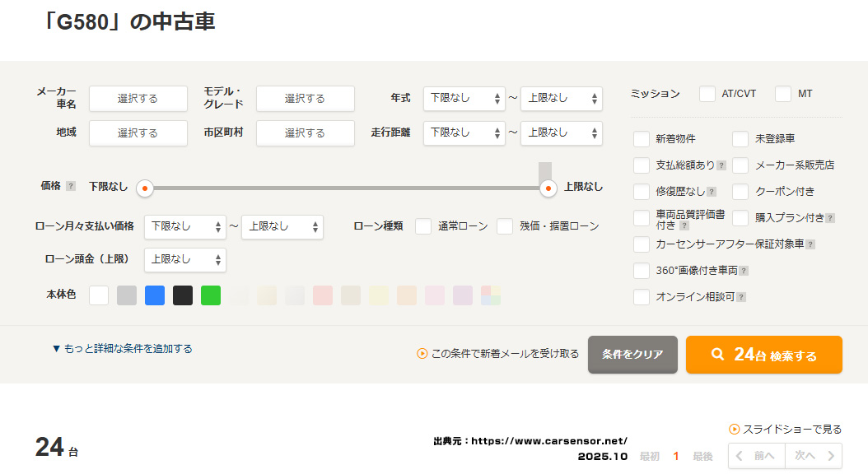Click the help icon under 車両品質評価書付き
The width and height of the screenshot is (868, 474).
point(684,225)
